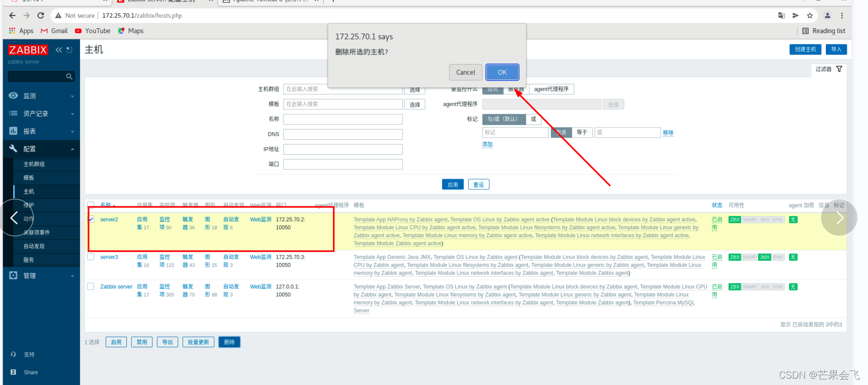Select 或 tag option
Image resolution: width=868 pixels, height=385 pixels.
[x=533, y=119]
